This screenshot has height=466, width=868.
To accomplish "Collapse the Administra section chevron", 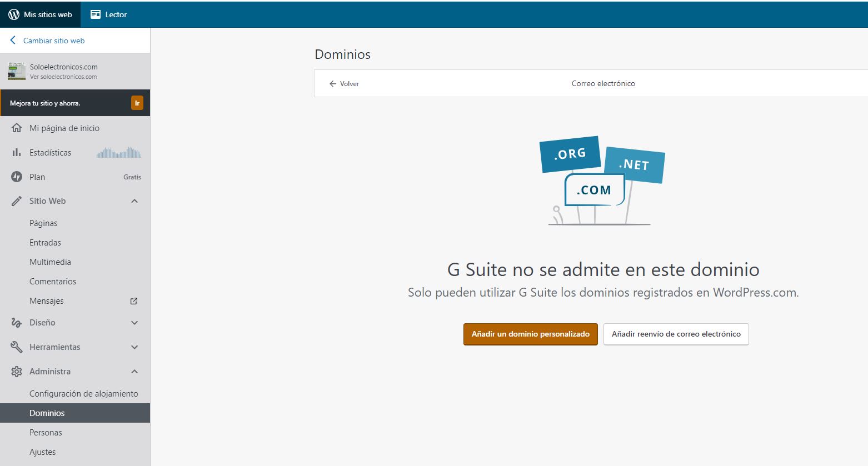I will [134, 372].
